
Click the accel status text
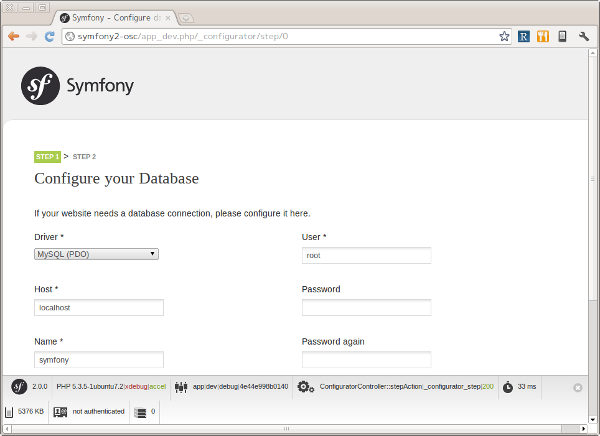(x=158, y=387)
